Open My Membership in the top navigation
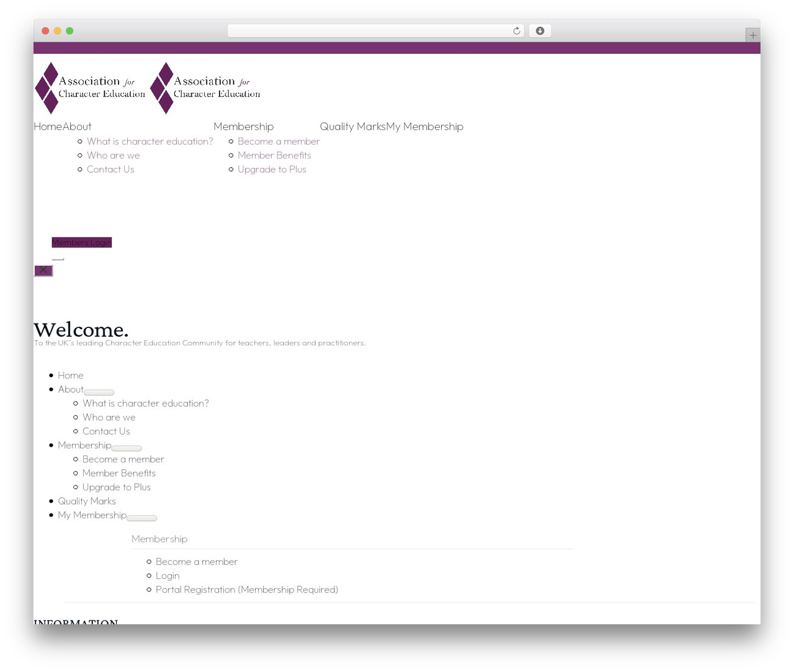794x672 pixels. coord(425,126)
